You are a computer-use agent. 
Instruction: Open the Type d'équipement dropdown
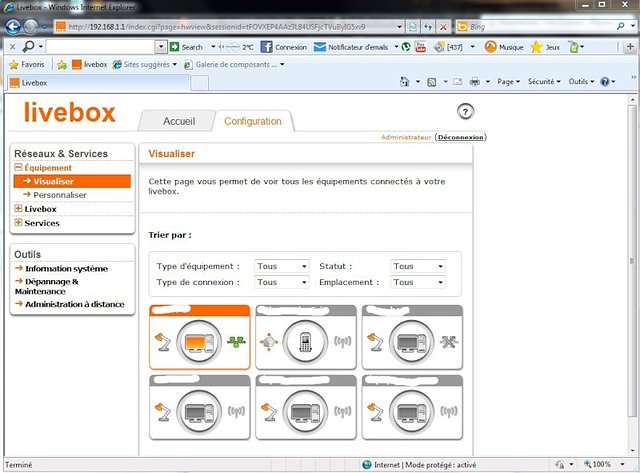point(282,267)
